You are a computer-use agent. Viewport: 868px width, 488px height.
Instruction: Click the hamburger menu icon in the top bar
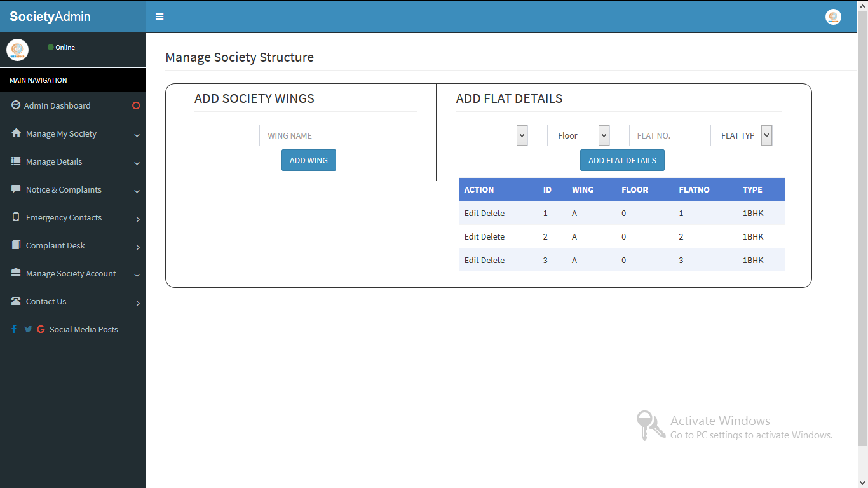click(x=159, y=17)
